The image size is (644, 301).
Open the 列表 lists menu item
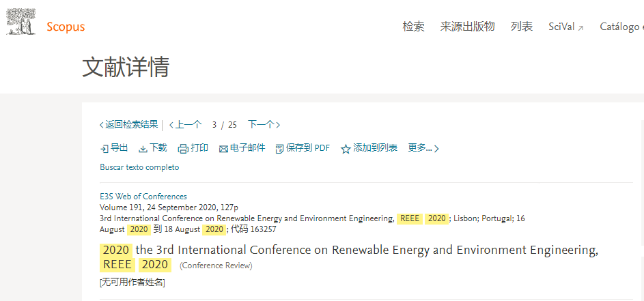pyautogui.click(x=522, y=27)
